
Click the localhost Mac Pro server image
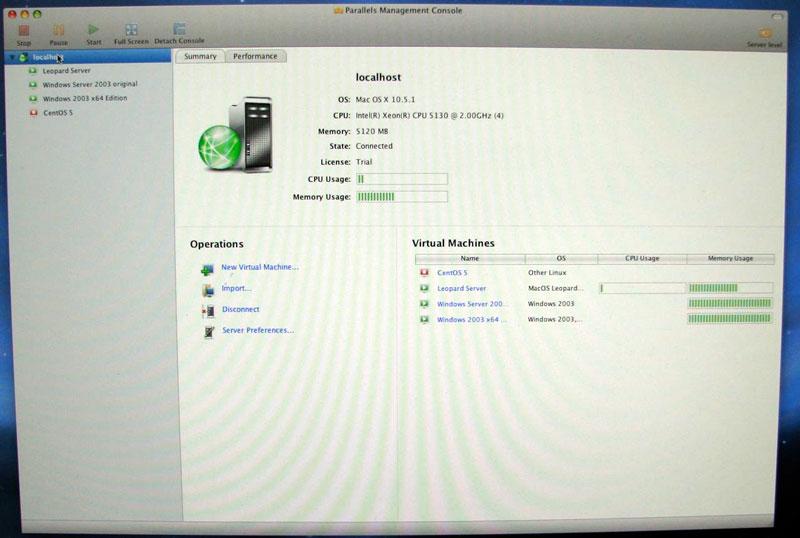click(235, 135)
